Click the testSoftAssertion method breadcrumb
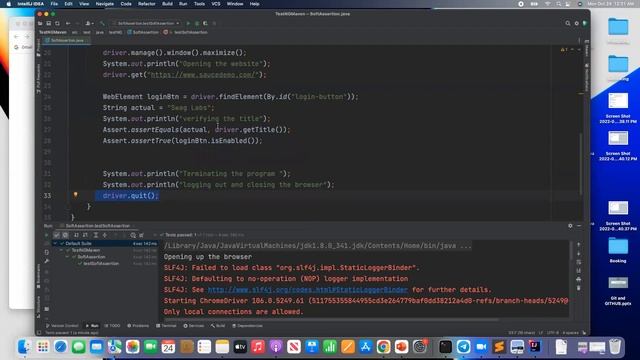Viewport: 640px width, 360px height. click(187, 32)
